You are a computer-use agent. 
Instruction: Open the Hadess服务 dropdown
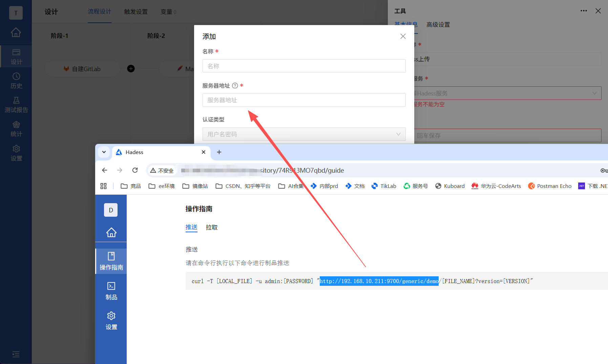507,93
